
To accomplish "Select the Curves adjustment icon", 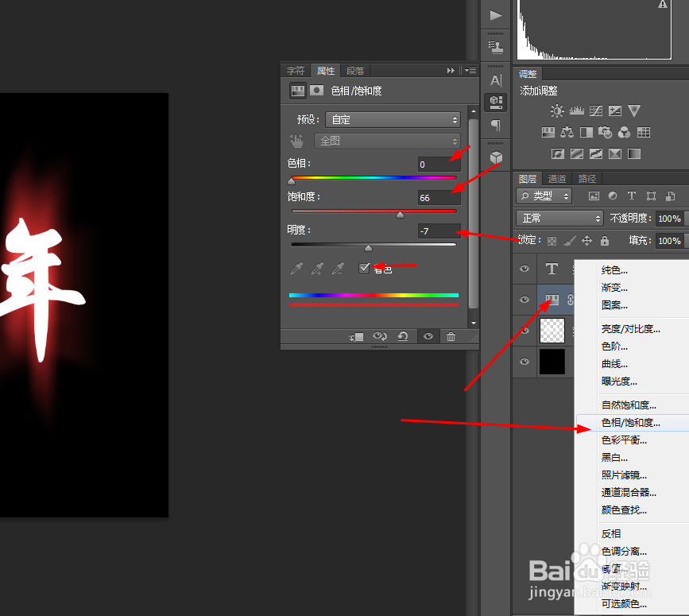I will [x=595, y=110].
